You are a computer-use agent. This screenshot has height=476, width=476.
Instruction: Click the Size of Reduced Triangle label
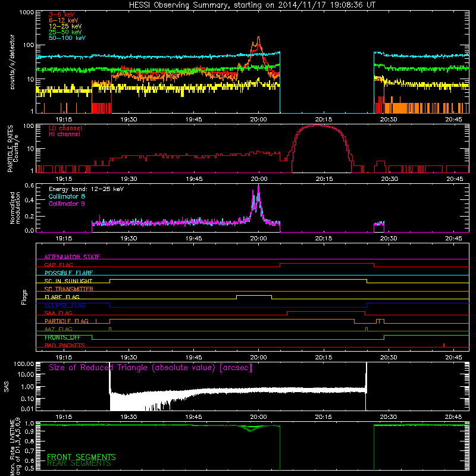click(151, 368)
